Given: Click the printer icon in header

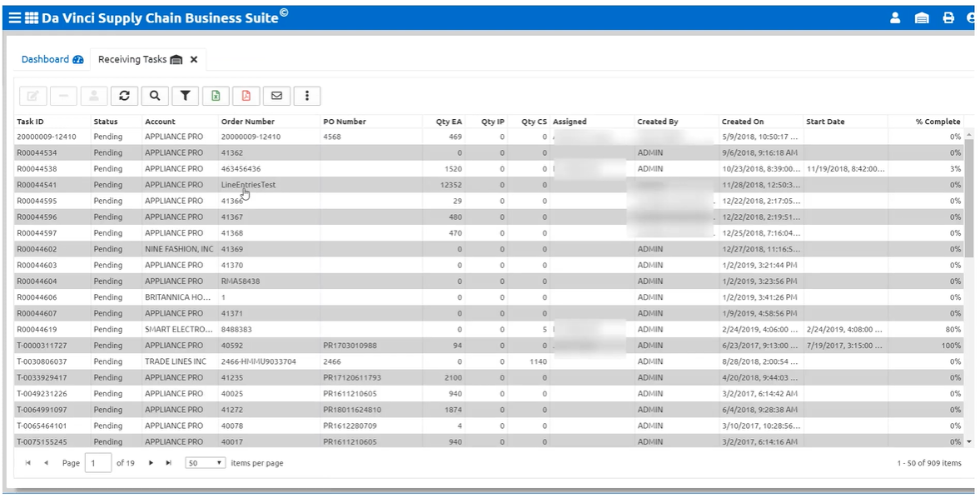Looking at the screenshot, I should point(948,17).
